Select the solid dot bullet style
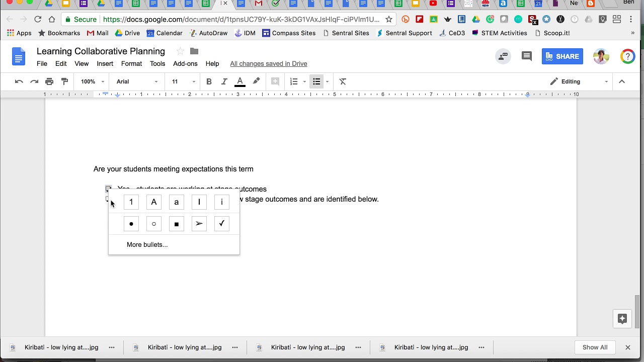The image size is (644, 362). [131, 224]
